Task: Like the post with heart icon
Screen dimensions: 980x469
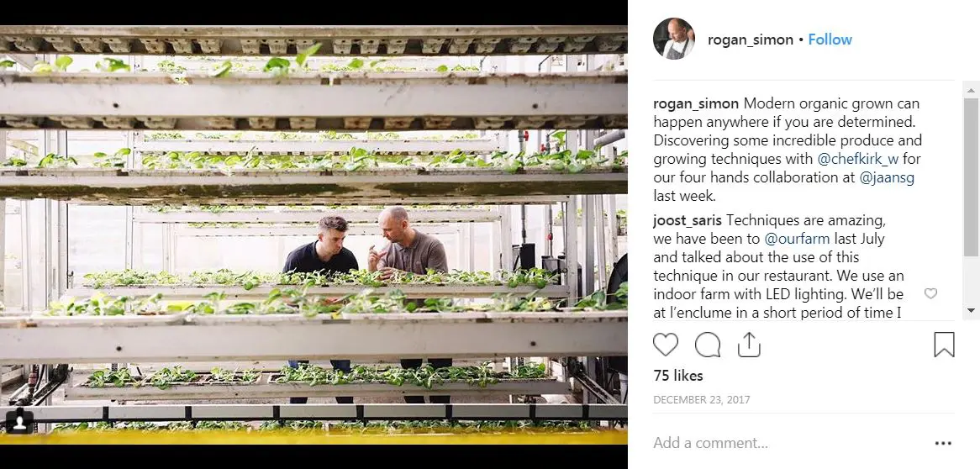Action: (666, 345)
